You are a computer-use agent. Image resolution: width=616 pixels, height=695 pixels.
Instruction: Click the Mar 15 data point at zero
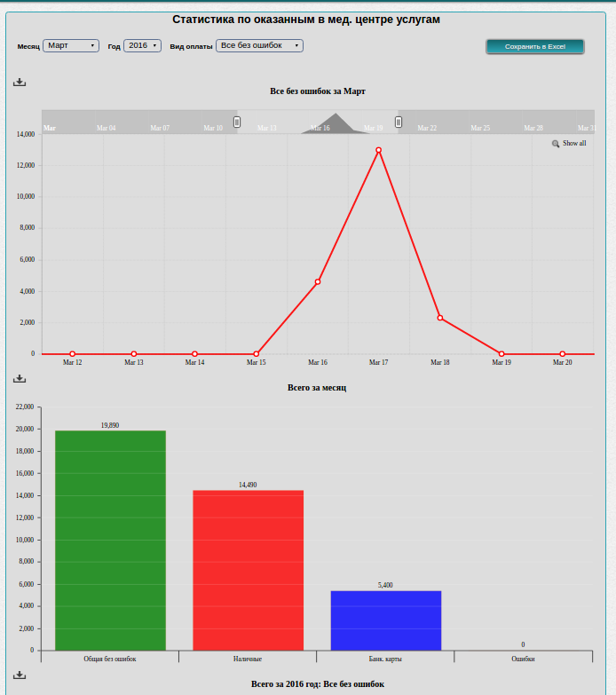point(257,354)
